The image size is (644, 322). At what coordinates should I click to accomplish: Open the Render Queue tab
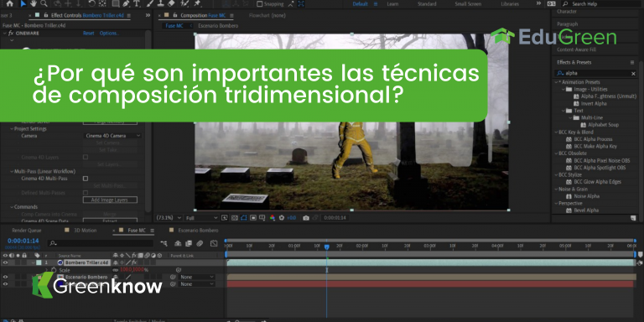(26, 231)
